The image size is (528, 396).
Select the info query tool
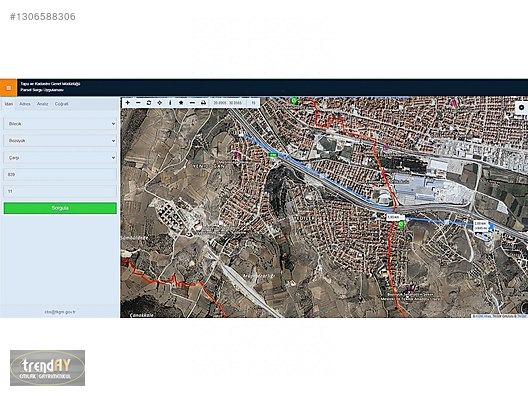tap(170, 103)
